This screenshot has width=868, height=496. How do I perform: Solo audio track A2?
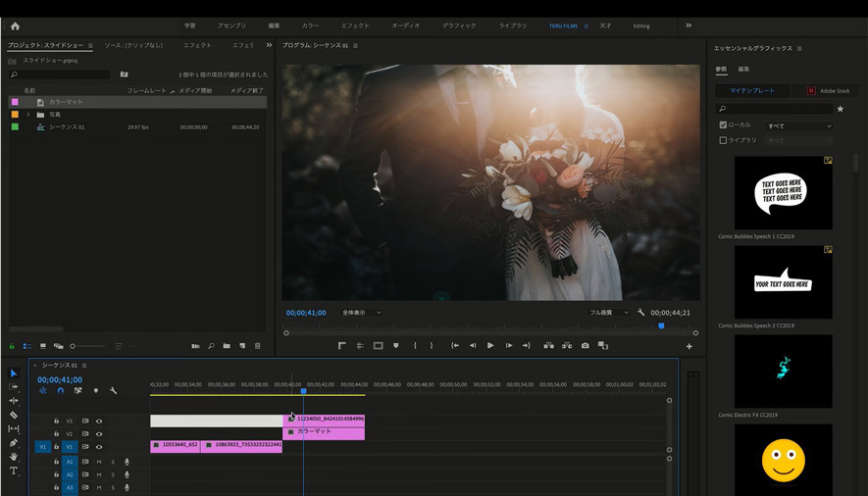pos(113,474)
